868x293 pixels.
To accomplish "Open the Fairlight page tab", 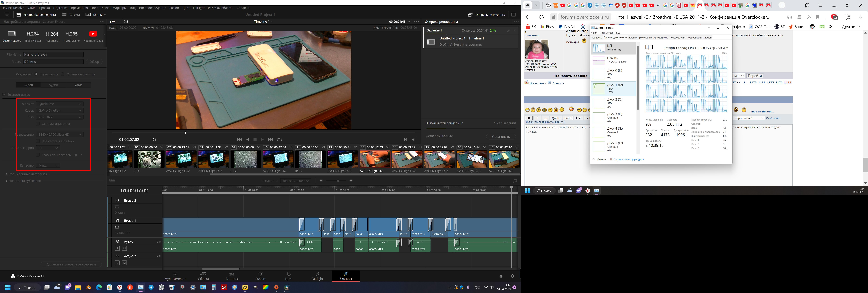I will point(317,276).
